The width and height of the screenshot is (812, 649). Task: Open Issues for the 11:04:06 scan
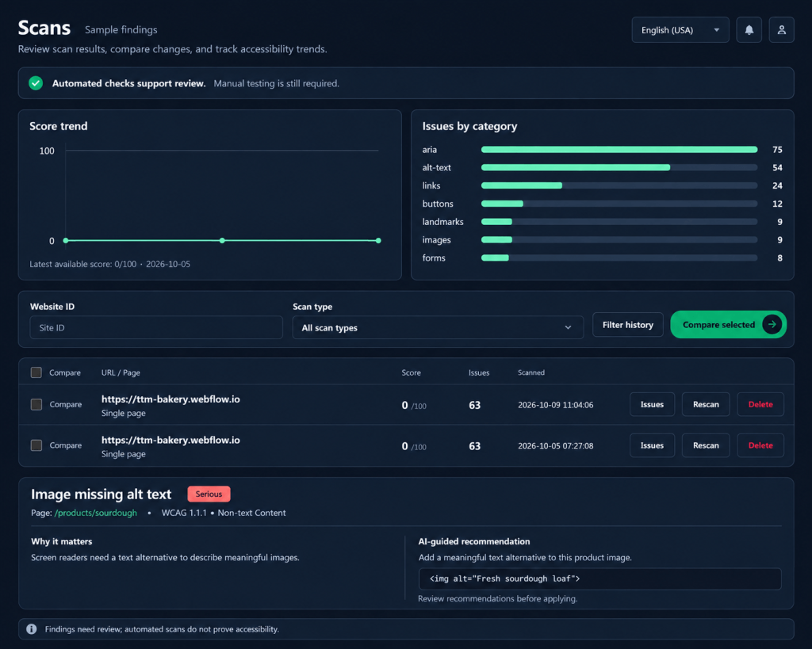coord(652,404)
